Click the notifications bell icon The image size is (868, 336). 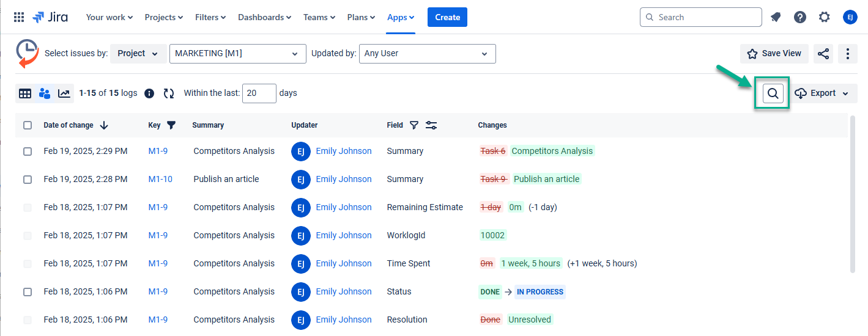point(776,17)
